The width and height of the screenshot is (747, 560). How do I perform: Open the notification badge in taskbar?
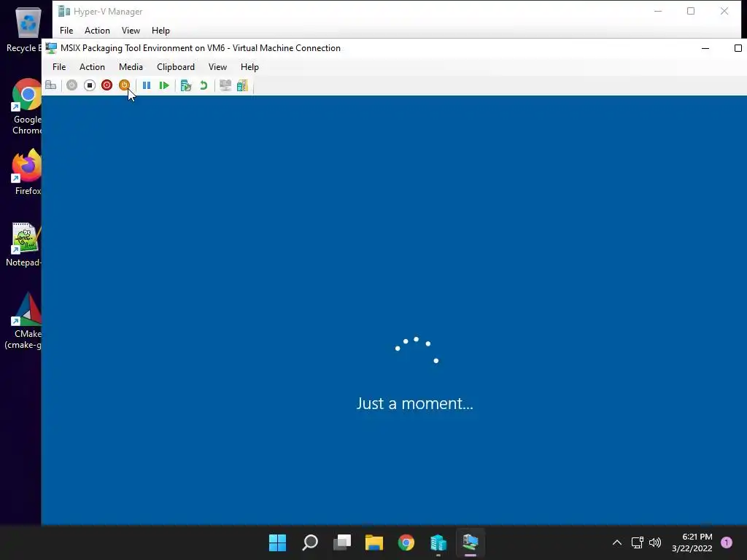(x=727, y=542)
